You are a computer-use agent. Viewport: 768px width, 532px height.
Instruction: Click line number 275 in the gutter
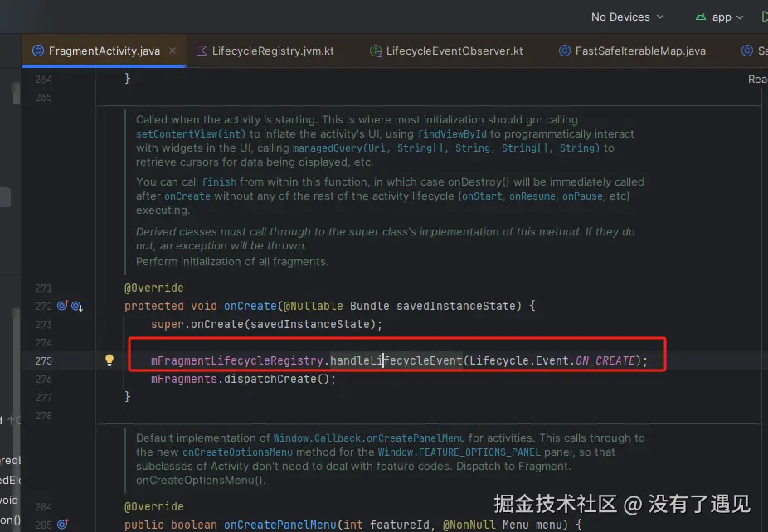point(44,361)
